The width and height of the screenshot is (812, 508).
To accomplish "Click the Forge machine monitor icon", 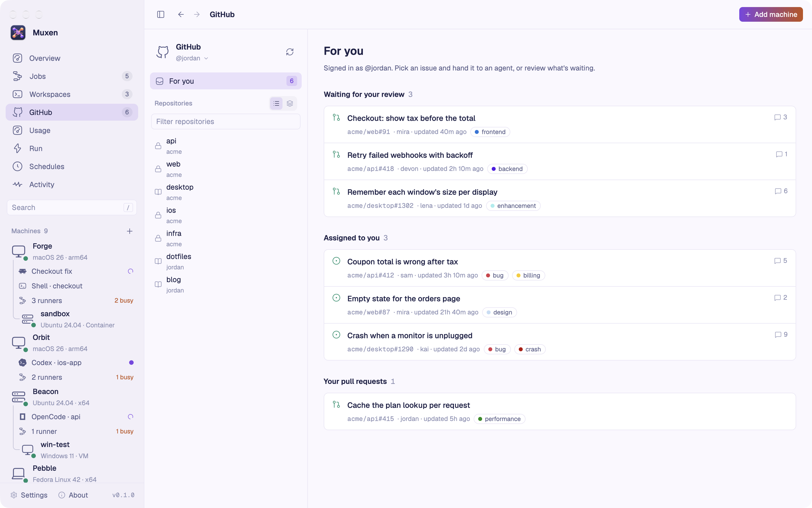I will [x=19, y=251].
